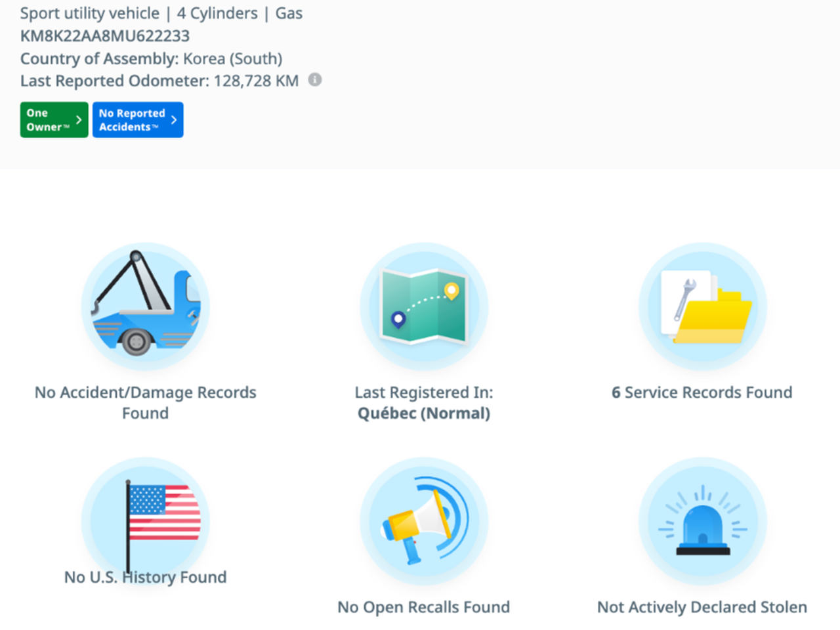Click the map registration icon
This screenshot has height=630, width=840.
tap(424, 306)
